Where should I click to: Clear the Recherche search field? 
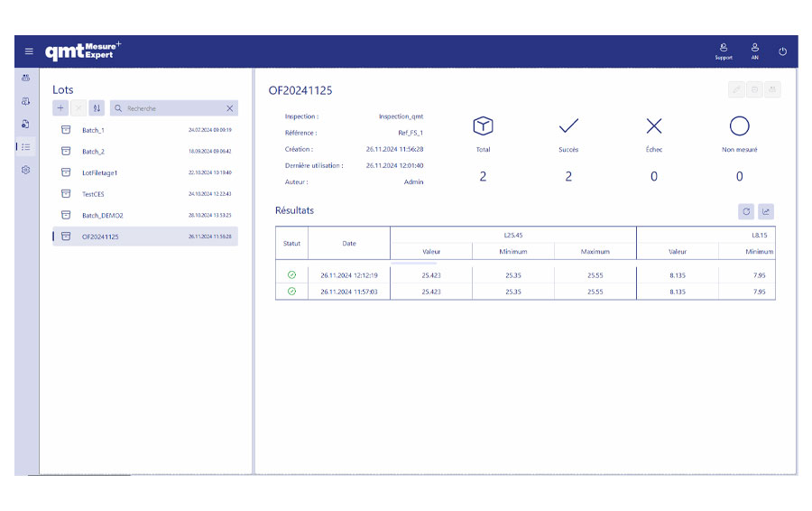point(230,108)
